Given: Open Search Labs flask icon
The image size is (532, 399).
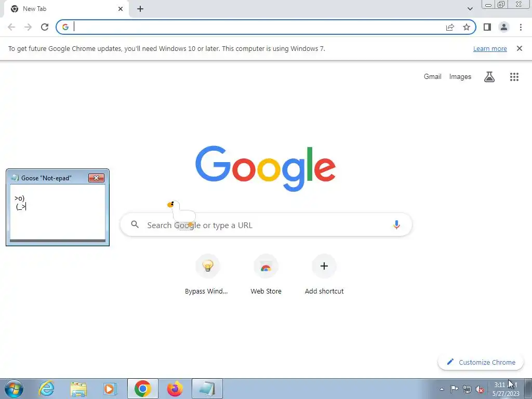Looking at the screenshot, I should (489, 77).
